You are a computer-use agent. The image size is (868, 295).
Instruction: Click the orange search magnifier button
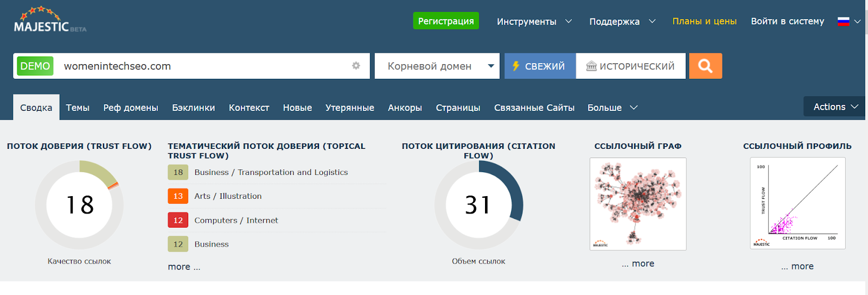click(705, 66)
